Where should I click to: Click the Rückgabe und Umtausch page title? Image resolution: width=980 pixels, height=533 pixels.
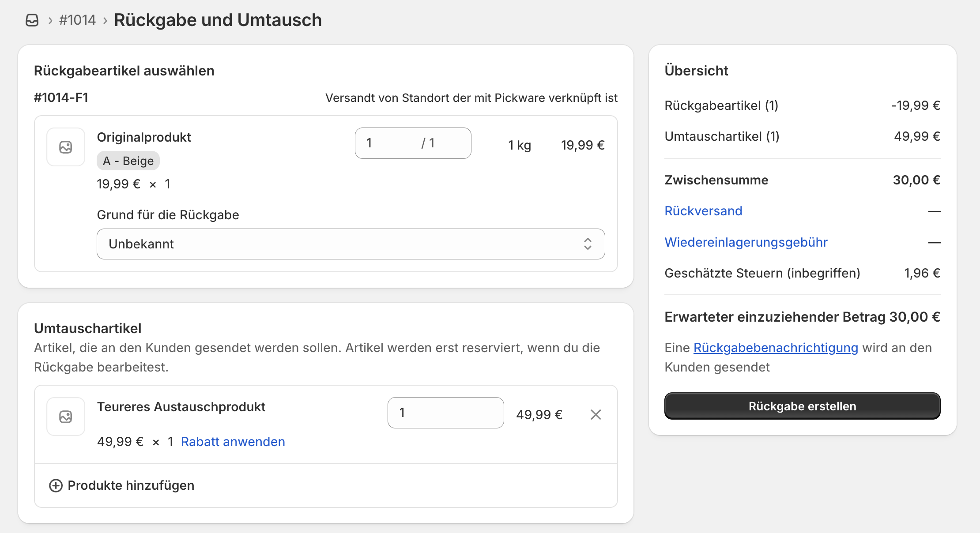click(218, 20)
